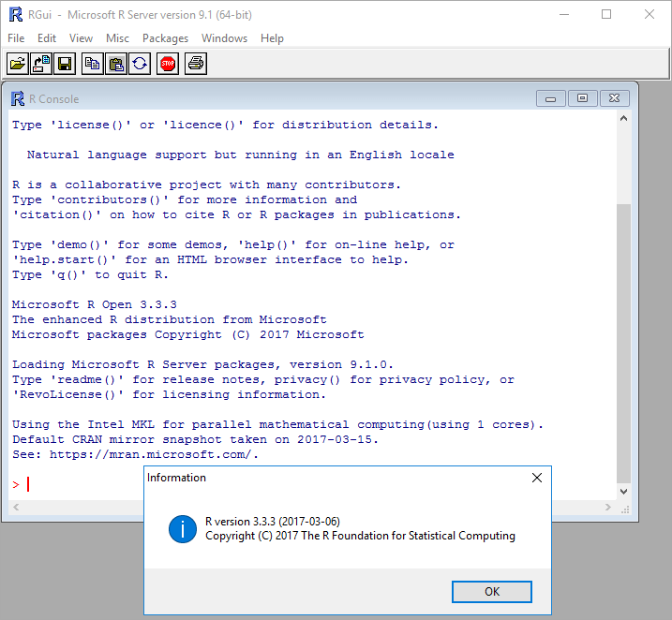Image resolution: width=672 pixels, height=620 pixels.
Task: Click the Copyright R Foundation dialog text
Action: coord(361,536)
